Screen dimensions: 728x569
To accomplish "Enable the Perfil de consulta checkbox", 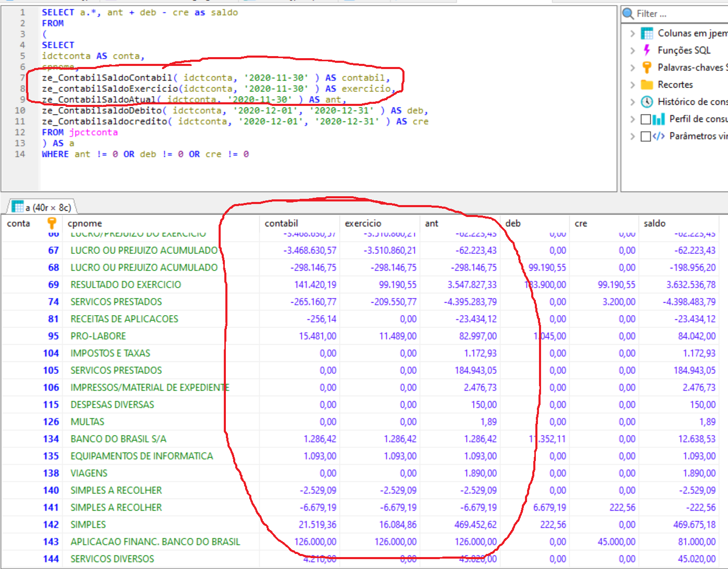I will 646,119.
